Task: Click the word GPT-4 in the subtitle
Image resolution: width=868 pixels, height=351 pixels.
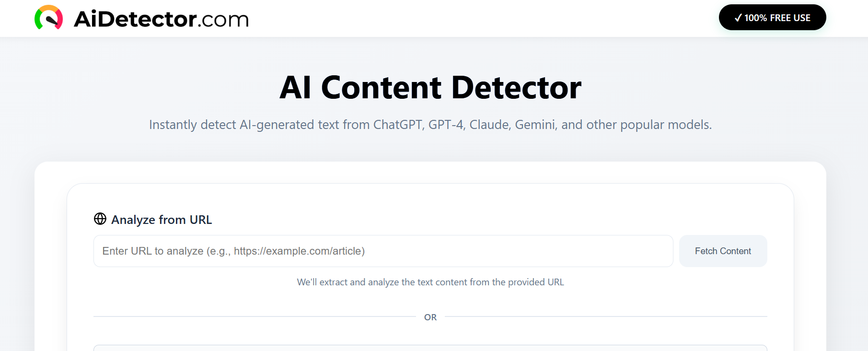Action: click(x=446, y=125)
